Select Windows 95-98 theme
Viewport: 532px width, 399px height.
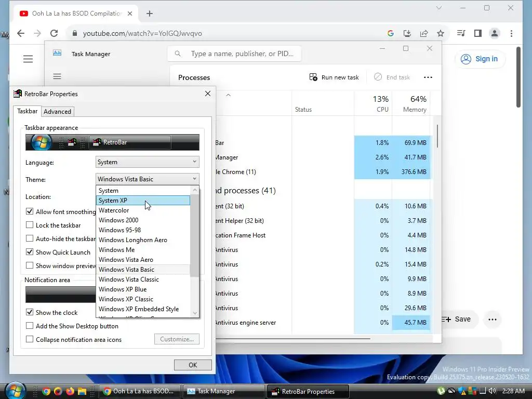[x=143, y=230]
